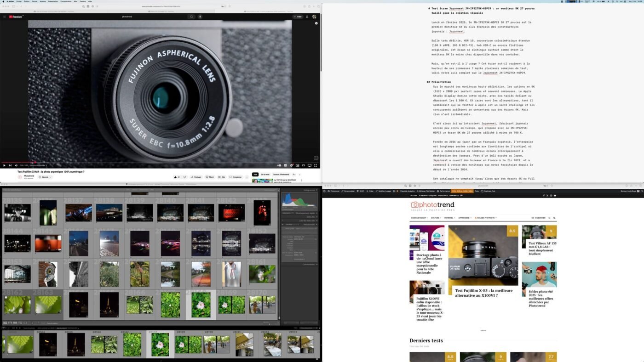Open CULTURE dropdown on Phototrend

coord(436,218)
